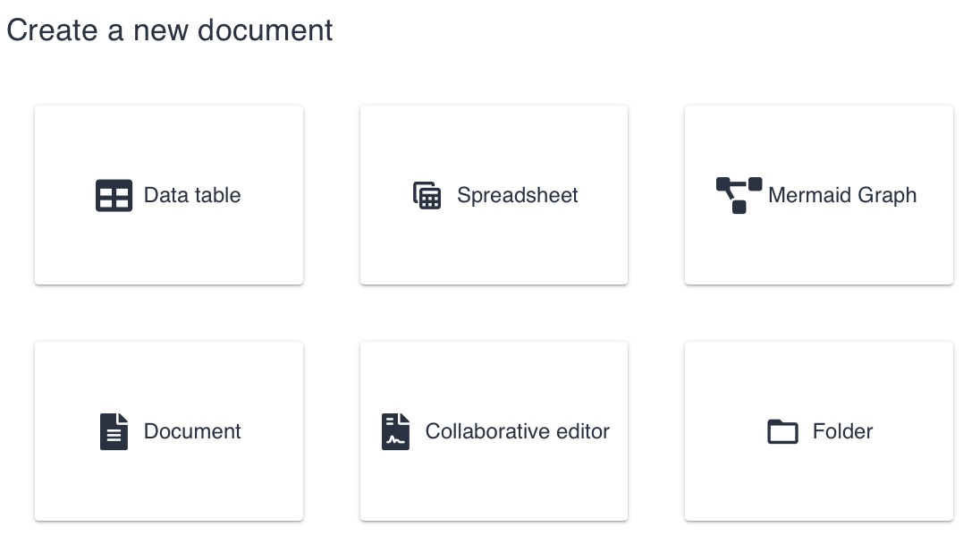Click the 'Spreadsheet' label
This screenshot has width=980, height=544.
click(x=518, y=195)
